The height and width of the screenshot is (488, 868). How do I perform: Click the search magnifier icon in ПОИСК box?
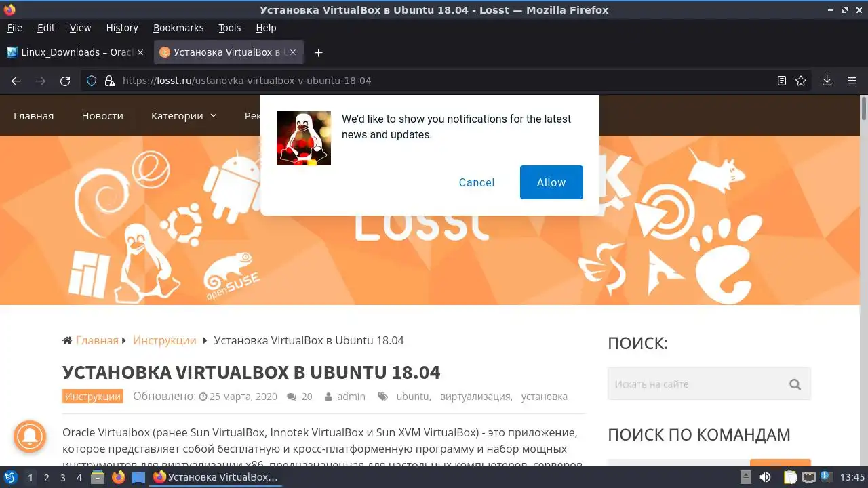(795, 384)
